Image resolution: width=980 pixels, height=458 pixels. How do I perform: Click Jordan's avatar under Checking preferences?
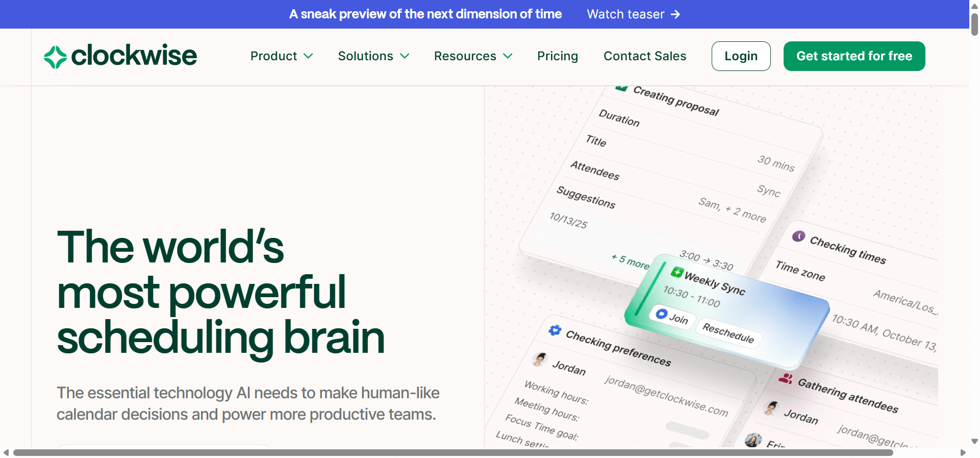point(539,359)
